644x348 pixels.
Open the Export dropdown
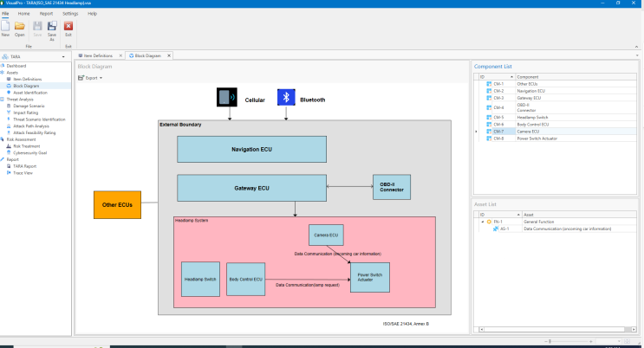tap(91, 78)
